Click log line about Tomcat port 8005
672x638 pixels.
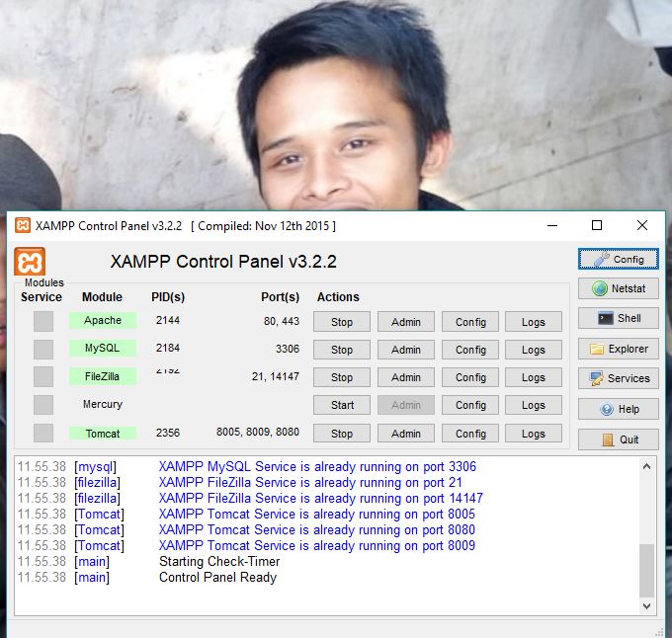[317, 514]
